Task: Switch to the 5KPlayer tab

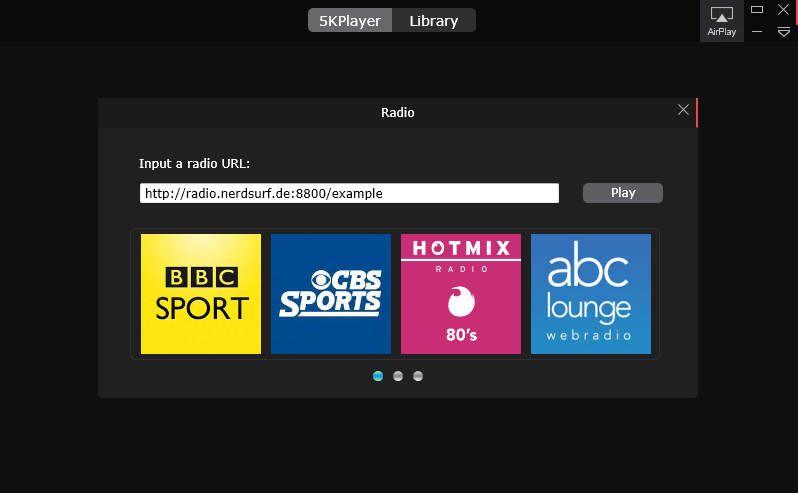Action: (350, 20)
